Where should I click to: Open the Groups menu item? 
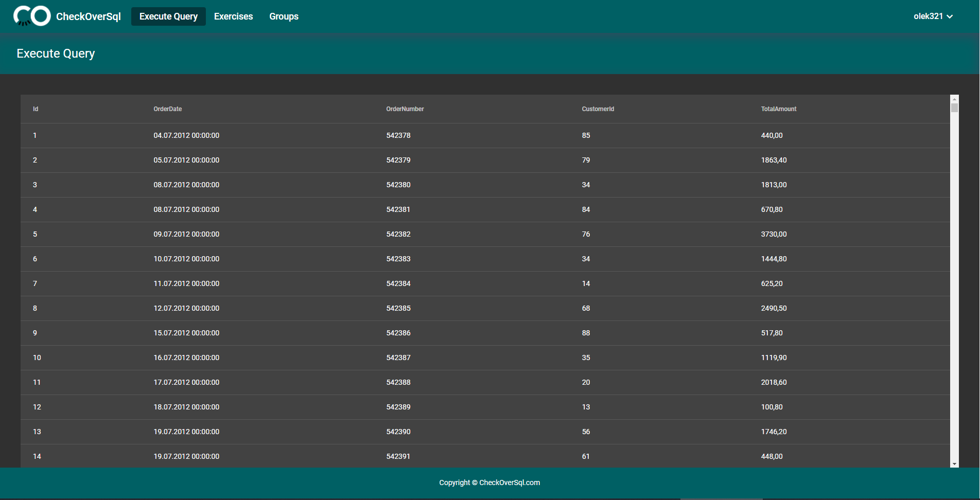pos(284,16)
